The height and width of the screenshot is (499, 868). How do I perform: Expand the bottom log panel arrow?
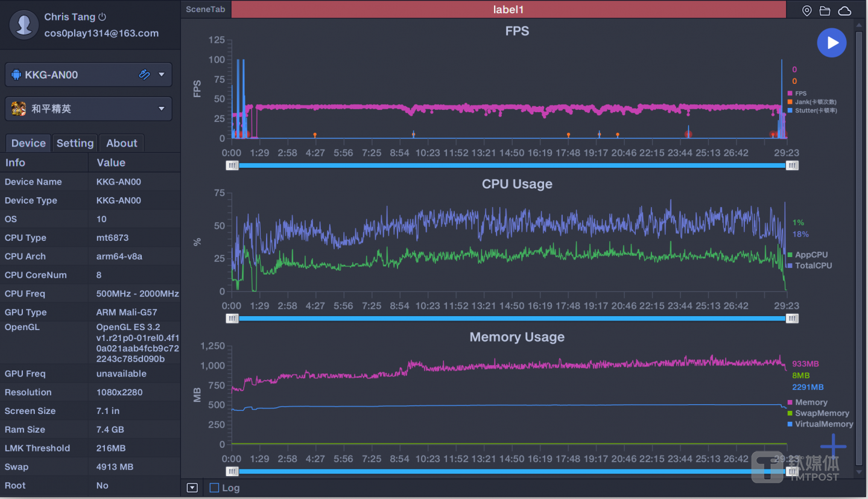click(192, 488)
